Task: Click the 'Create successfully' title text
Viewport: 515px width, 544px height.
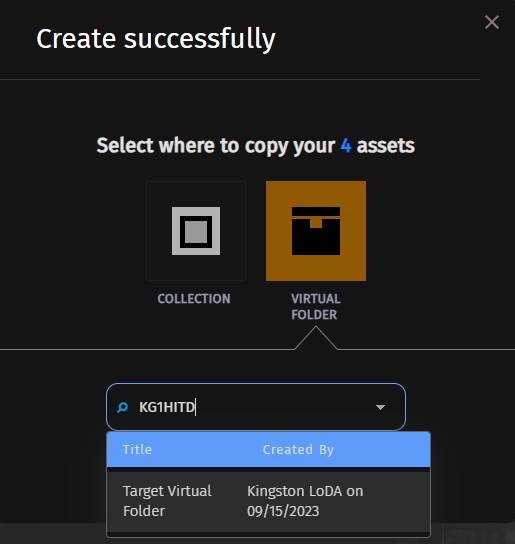Action: [156, 39]
